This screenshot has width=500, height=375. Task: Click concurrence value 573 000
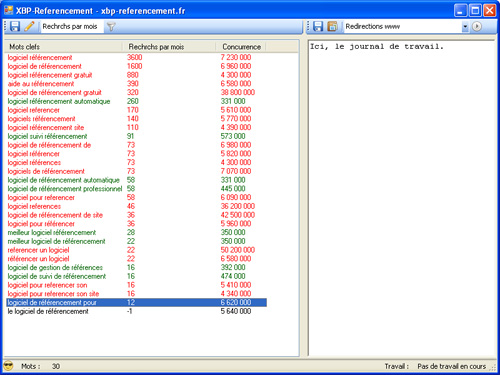point(233,136)
